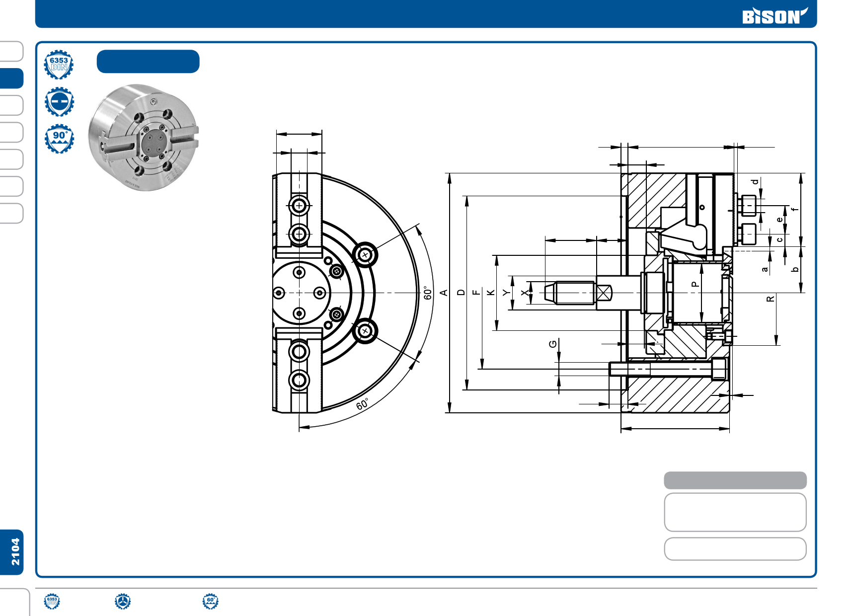Click the gray header bar at bottom right

click(x=735, y=480)
